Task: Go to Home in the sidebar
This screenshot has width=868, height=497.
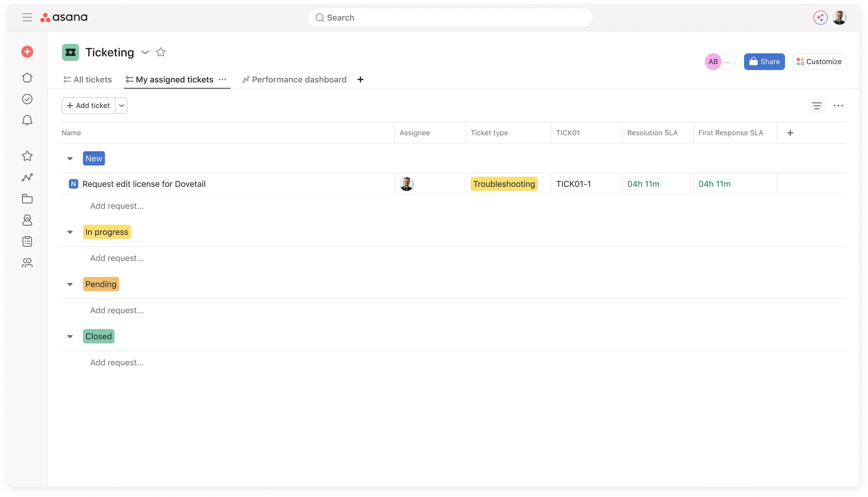Action: [x=27, y=77]
